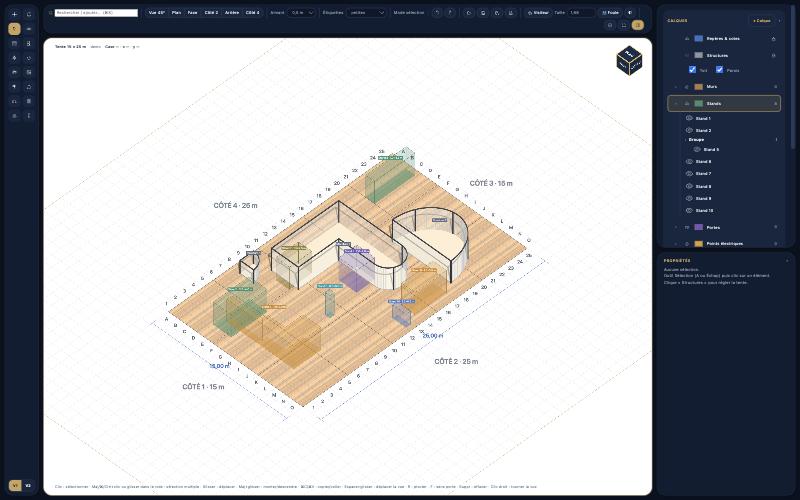The width and height of the screenshot is (800, 500).
Task: Click the CÔTÉ 3 · 15 m label
Action: click(491, 184)
